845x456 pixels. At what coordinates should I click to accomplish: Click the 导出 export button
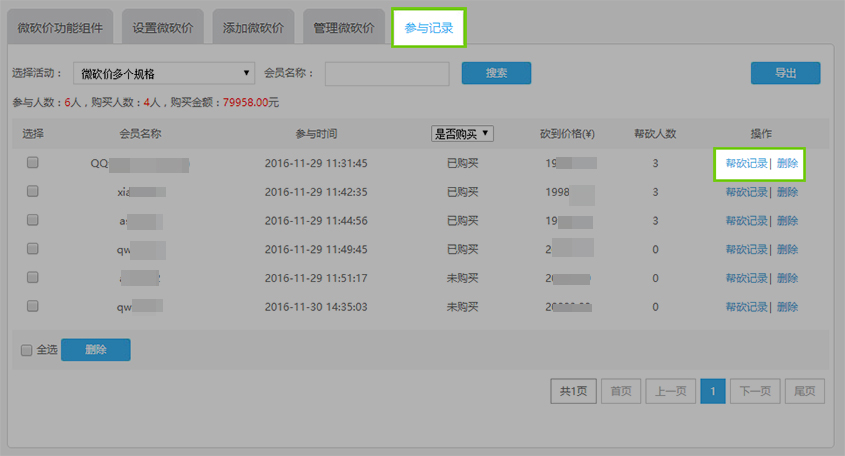[785, 73]
